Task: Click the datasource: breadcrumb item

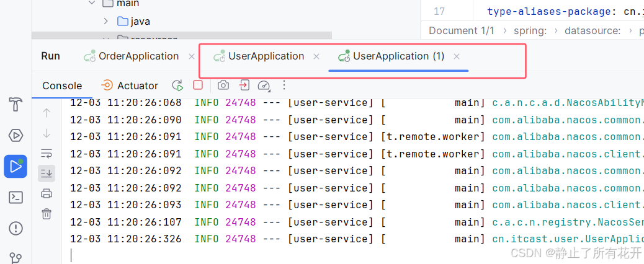Action: [593, 31]
